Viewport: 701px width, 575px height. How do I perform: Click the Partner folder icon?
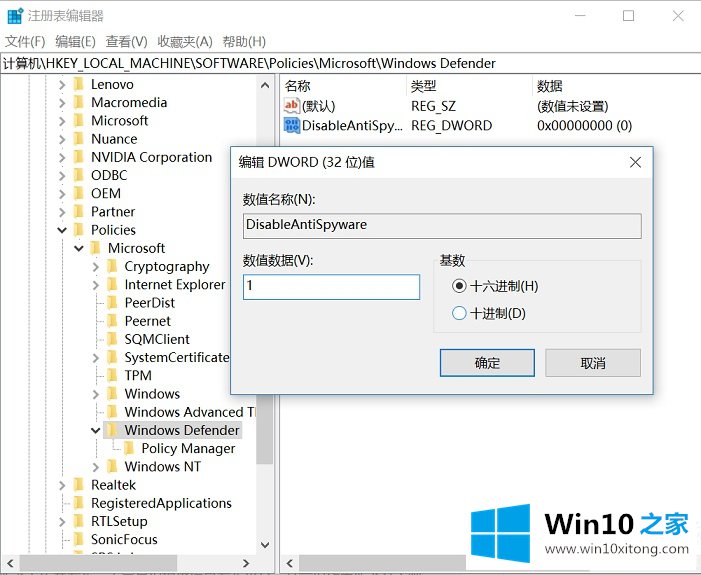coord(79,211)
